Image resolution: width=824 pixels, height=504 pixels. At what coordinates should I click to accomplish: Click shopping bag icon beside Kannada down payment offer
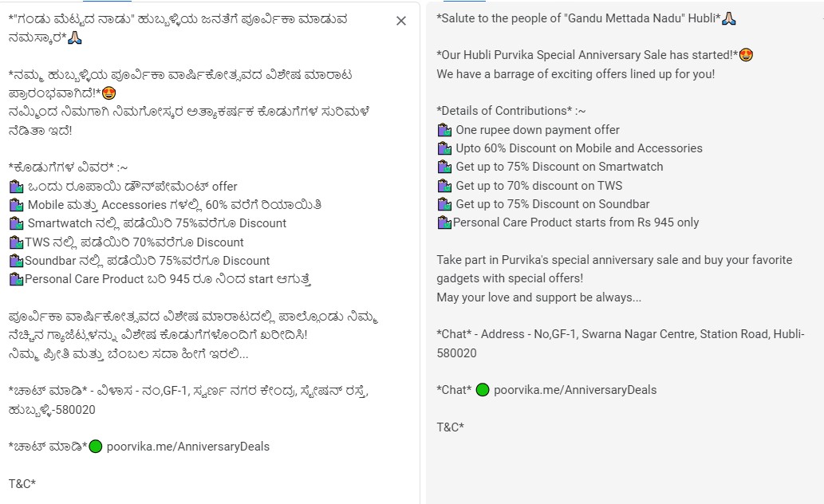[16, 187]
